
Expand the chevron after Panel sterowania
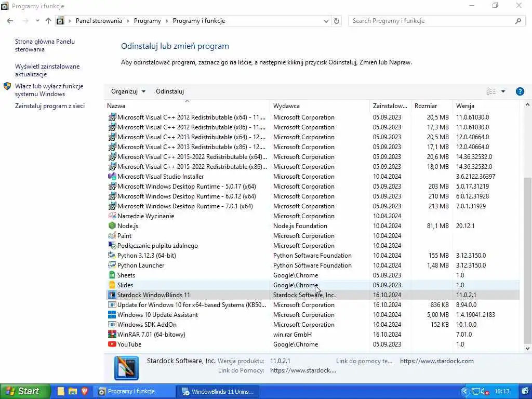[128, 21]
